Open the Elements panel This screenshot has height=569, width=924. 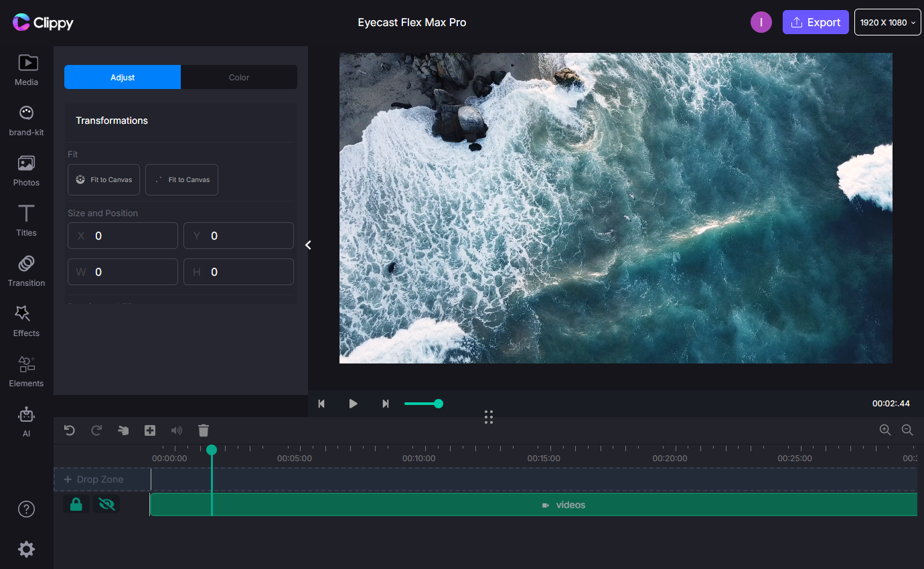[x=27, y=371]
